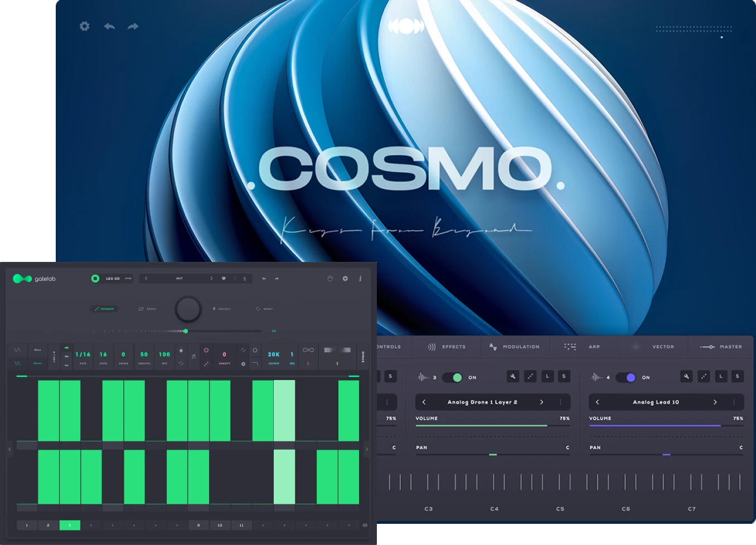Click the Cosmo undo arrow

(109, 26)
